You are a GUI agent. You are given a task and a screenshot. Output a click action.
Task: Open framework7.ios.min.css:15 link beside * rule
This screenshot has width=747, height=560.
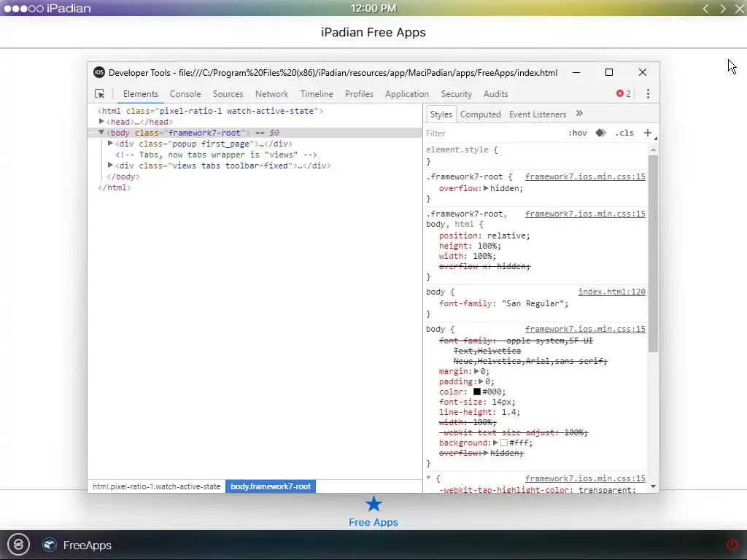click(x=585, y=478)
